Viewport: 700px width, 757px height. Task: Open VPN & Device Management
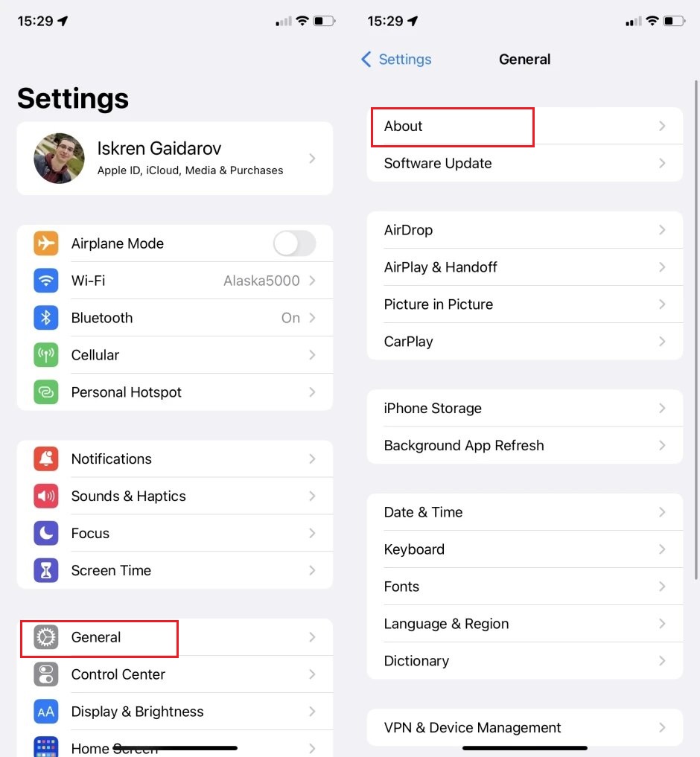(525, 727)
